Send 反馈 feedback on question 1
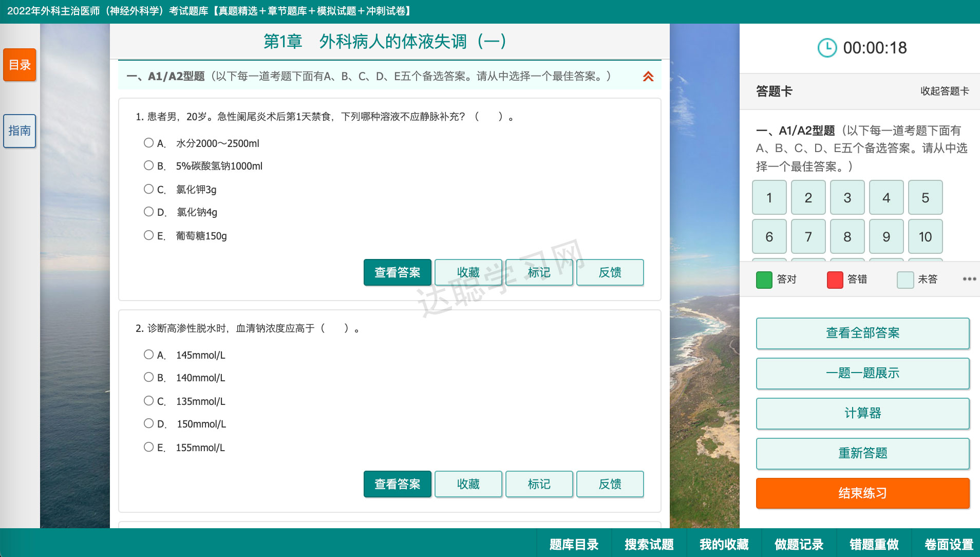 [610, 272]
